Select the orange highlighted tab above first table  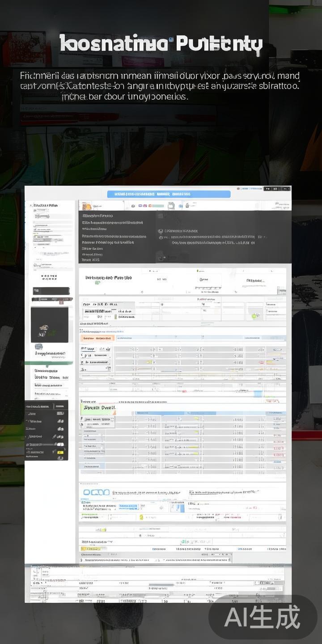97,339
